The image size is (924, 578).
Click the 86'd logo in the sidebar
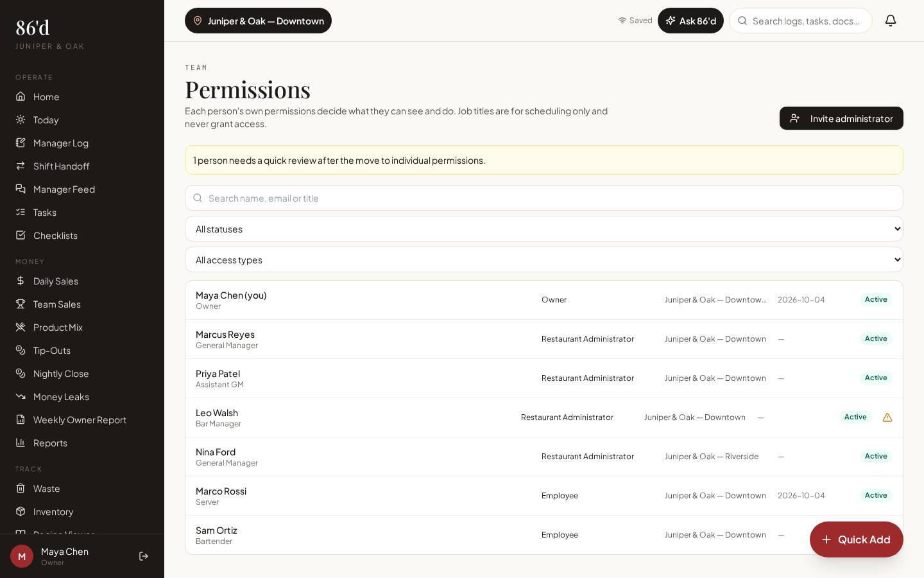(x=33, y=28)
